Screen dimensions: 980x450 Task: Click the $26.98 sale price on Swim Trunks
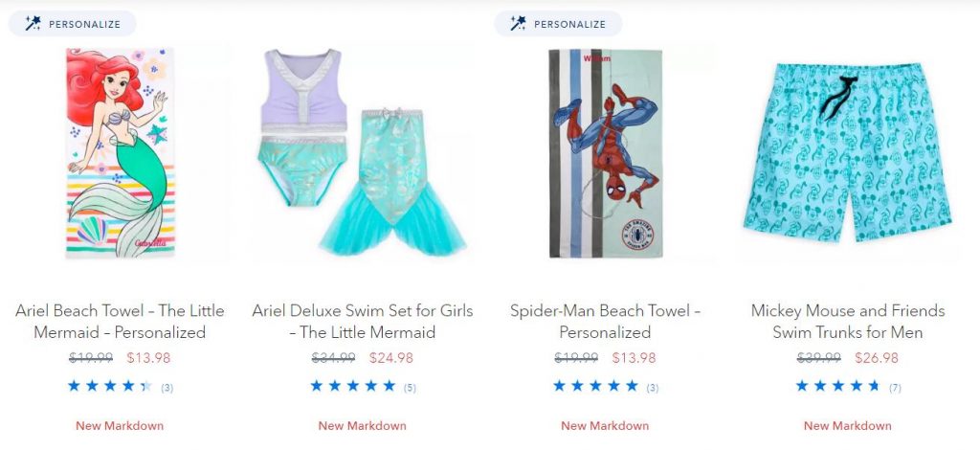[x=877, y=358]
